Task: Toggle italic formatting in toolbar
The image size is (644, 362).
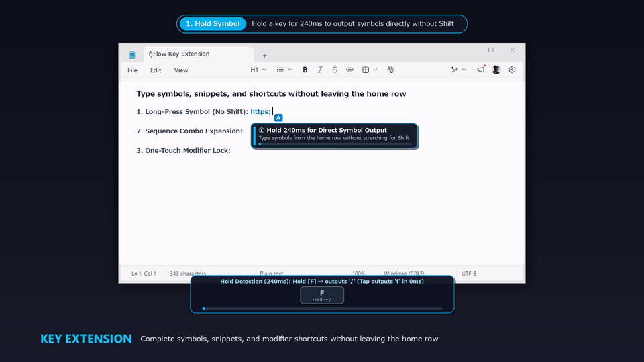Action: click(320, 70)
